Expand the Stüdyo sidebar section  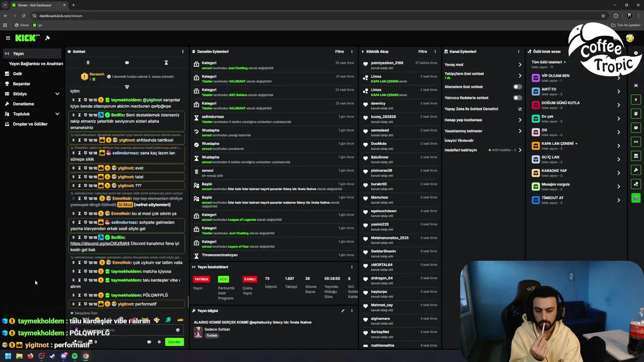click(x=57, y=94)
